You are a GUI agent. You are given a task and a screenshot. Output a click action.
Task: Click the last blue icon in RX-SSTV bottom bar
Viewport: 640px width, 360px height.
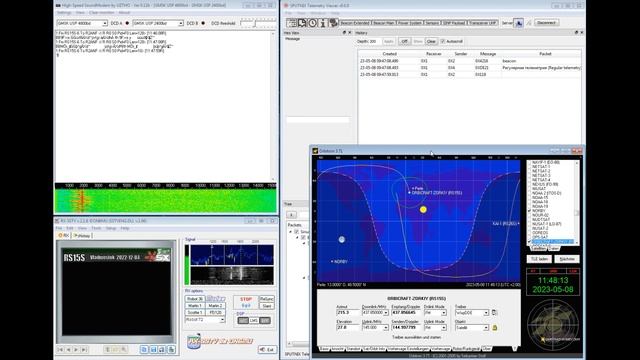(x=171, y=350)
